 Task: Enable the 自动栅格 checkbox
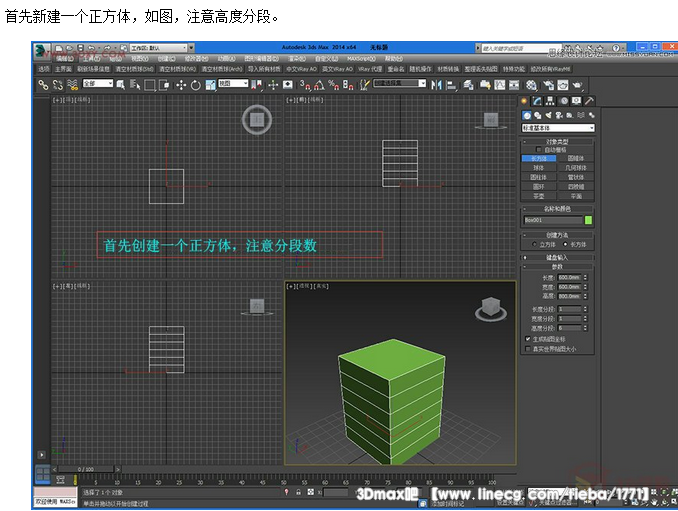538,150
